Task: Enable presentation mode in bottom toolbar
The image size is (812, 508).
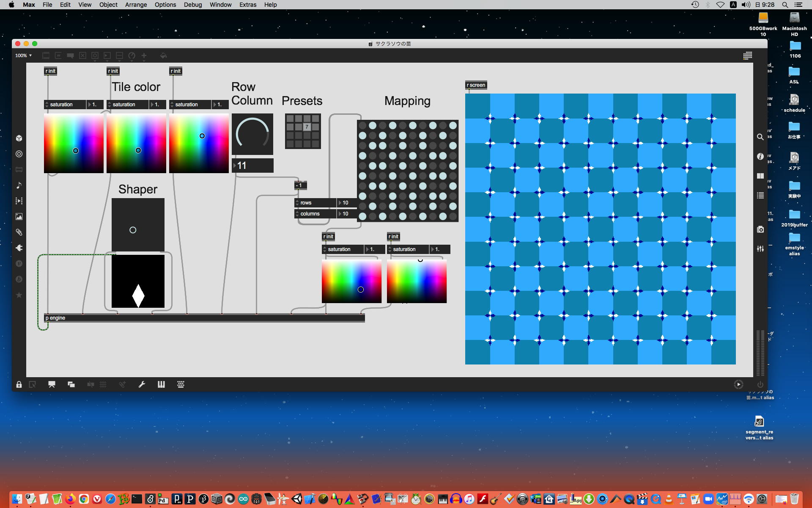Action: [52, 384]
